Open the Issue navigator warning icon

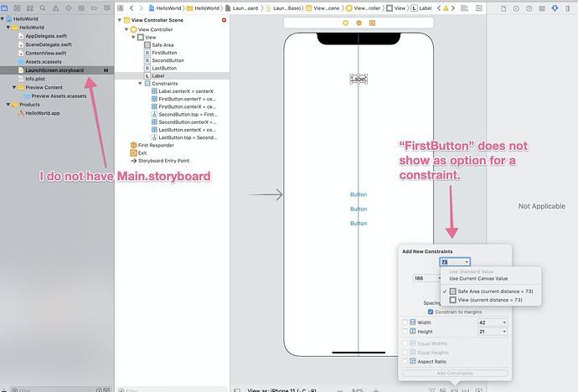(55, 8)
